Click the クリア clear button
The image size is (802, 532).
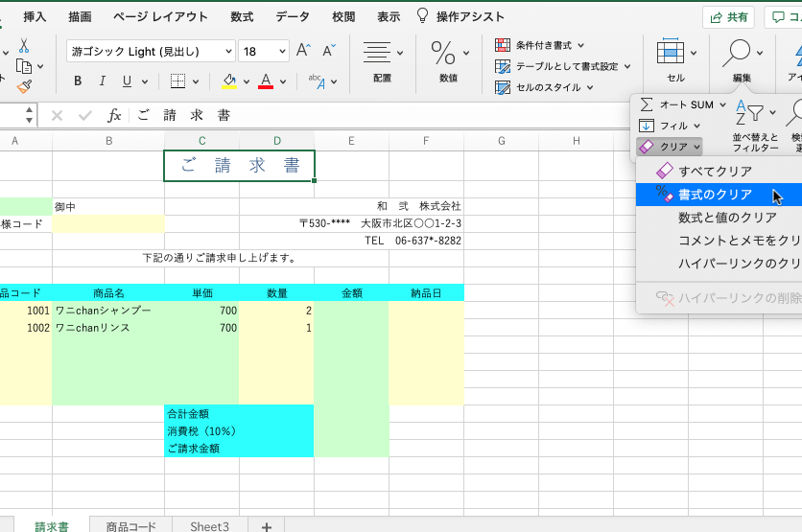coord(670,147)
